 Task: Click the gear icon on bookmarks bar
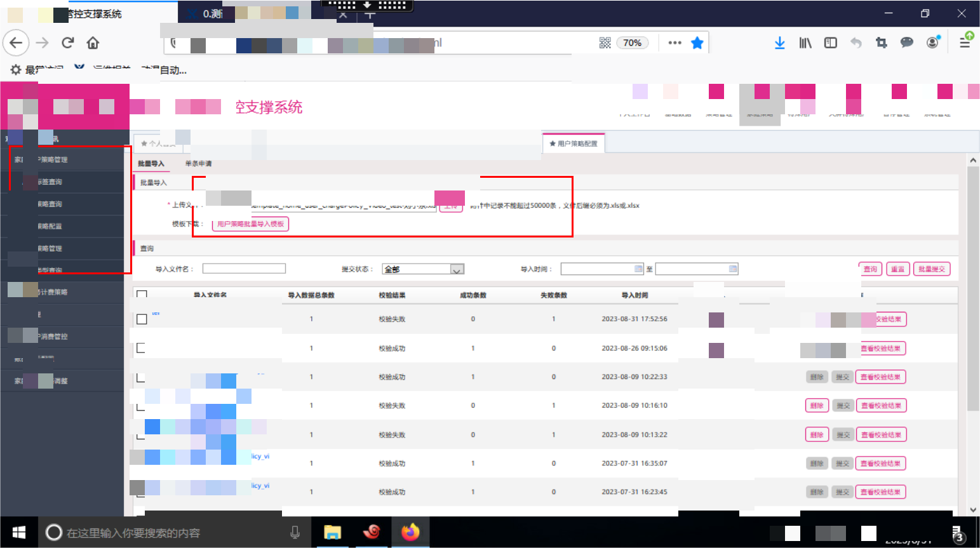(16, 70)
